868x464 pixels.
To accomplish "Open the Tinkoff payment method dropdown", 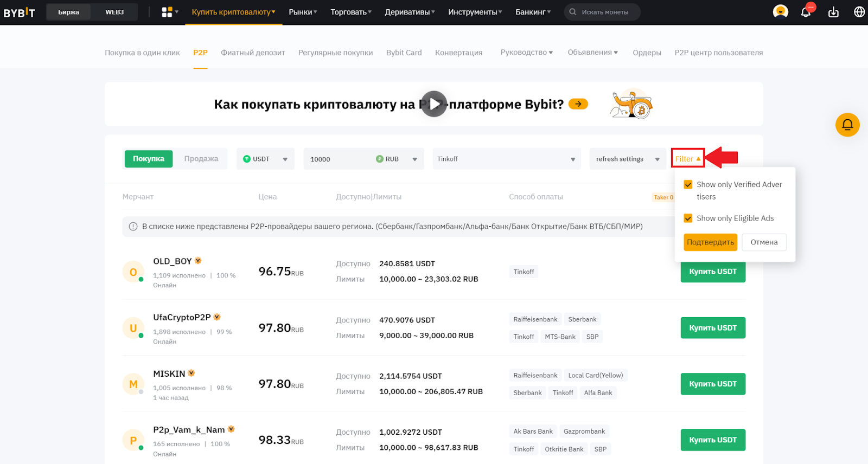I will click(507, 159).
